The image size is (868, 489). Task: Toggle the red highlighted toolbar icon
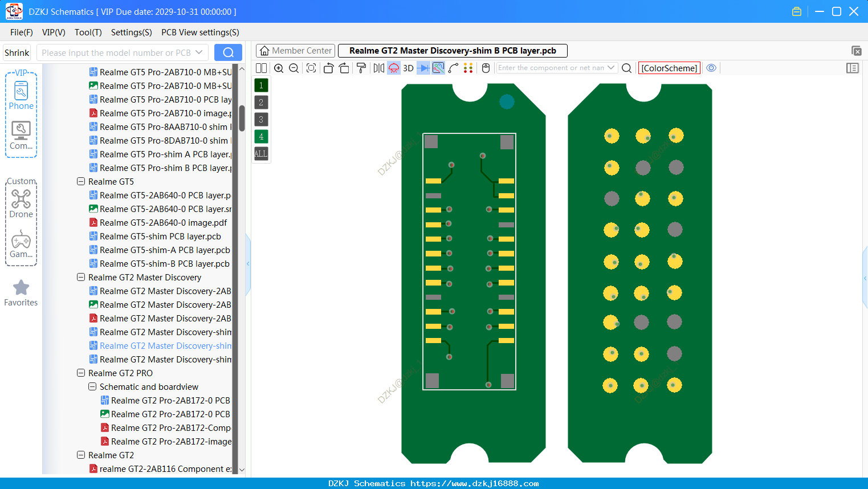point(394,68)
